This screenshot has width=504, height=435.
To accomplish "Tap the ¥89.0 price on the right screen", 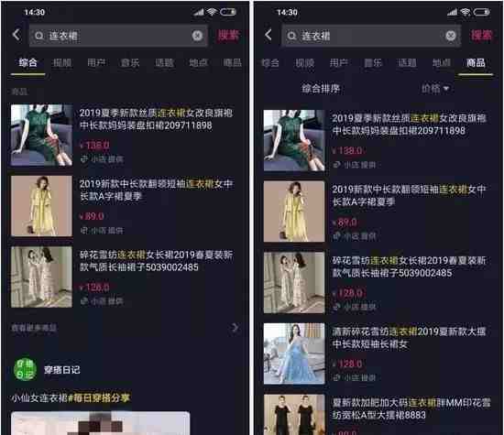I will coord(345,222).
